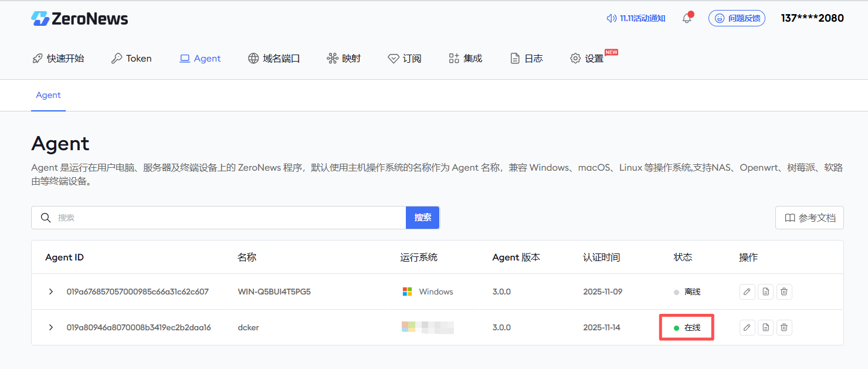Switch to the 映射 page

pos(344,59)
